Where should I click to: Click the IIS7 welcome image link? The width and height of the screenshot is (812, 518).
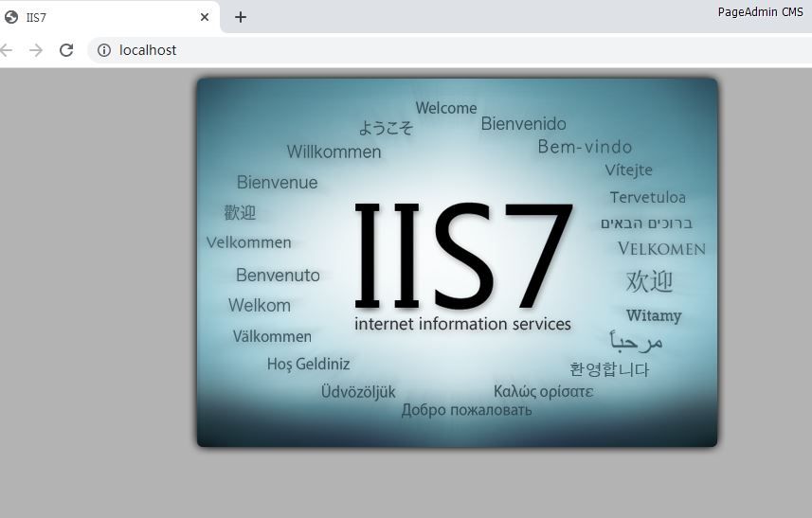[458, 262]
